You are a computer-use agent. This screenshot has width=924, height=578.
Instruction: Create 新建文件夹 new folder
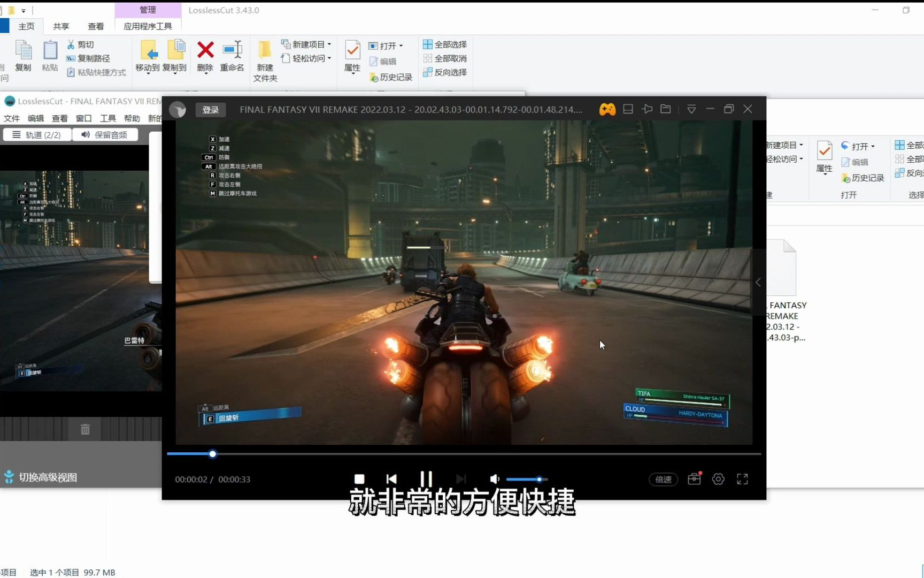[265, 61]
